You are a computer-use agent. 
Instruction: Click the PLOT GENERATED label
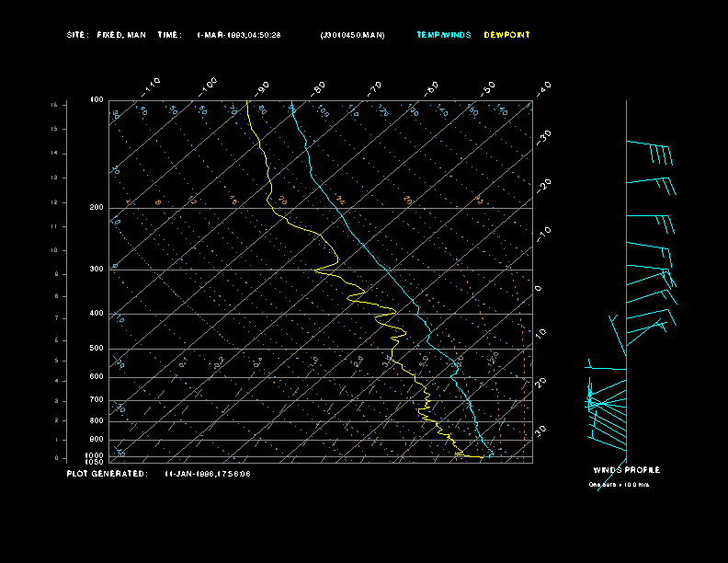coord(106,474)
